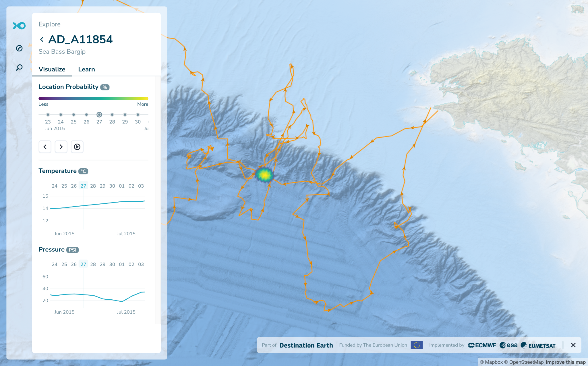Screen dimensions: 588x366
Task: Click the percent unit badge
Action: coord(105,87)
